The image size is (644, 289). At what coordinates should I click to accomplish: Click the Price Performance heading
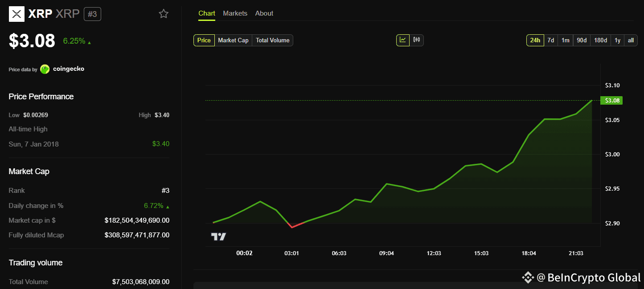(x=41, y=97)
